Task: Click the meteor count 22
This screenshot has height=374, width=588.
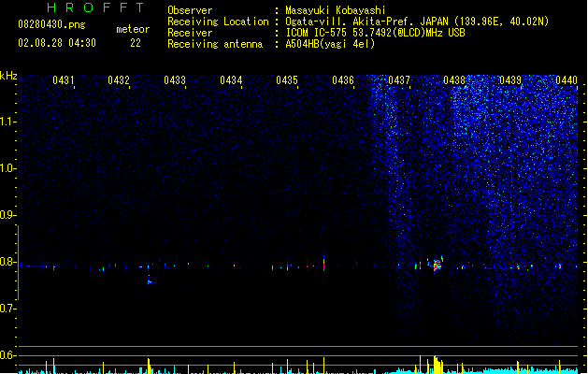Action: click(136, 43)
